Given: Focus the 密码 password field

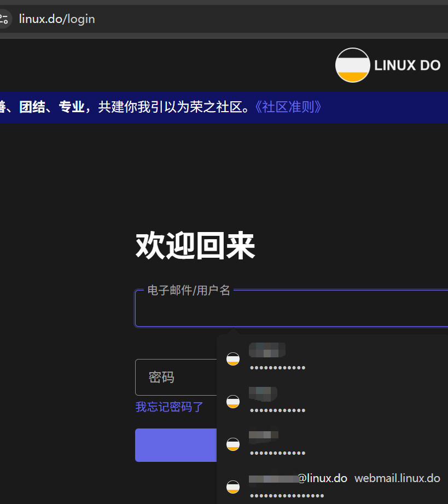Looking at the screenshot, I should point(176,377).
